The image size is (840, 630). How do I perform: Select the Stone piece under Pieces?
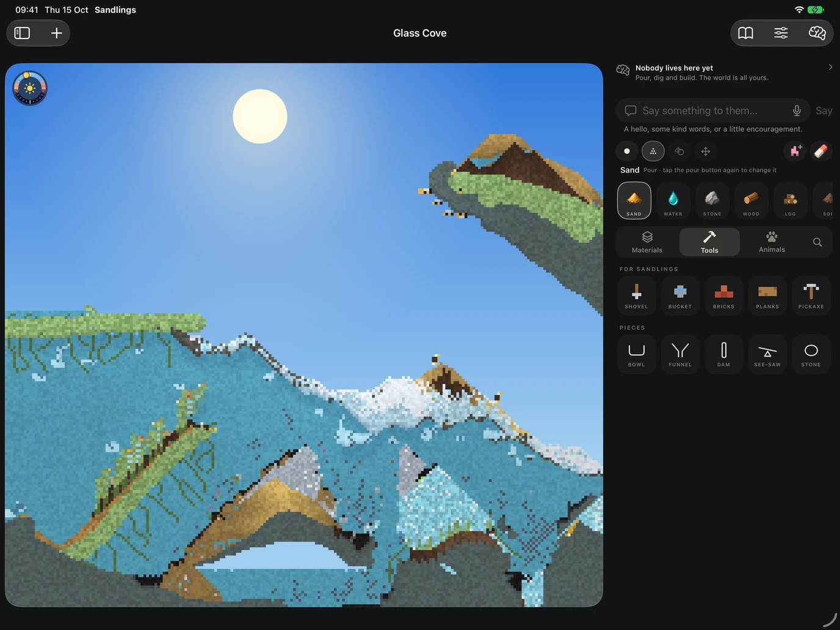[x=811, y=354]
